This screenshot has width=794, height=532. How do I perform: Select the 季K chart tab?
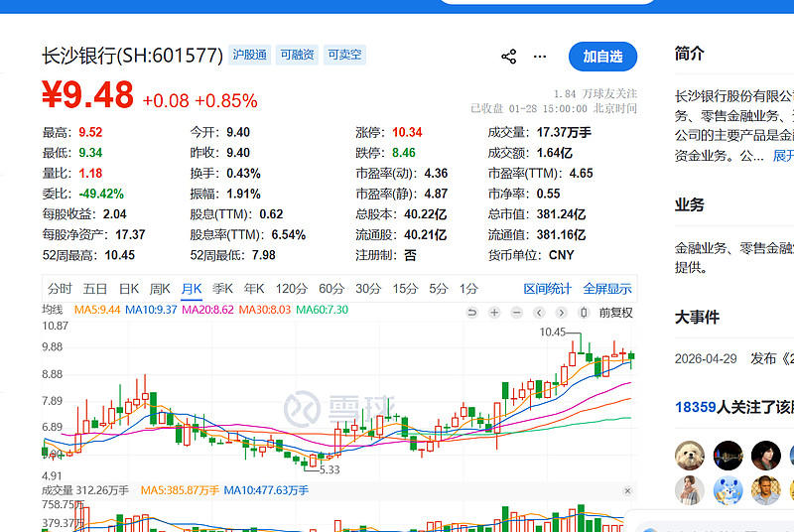[x=222, y=289]
